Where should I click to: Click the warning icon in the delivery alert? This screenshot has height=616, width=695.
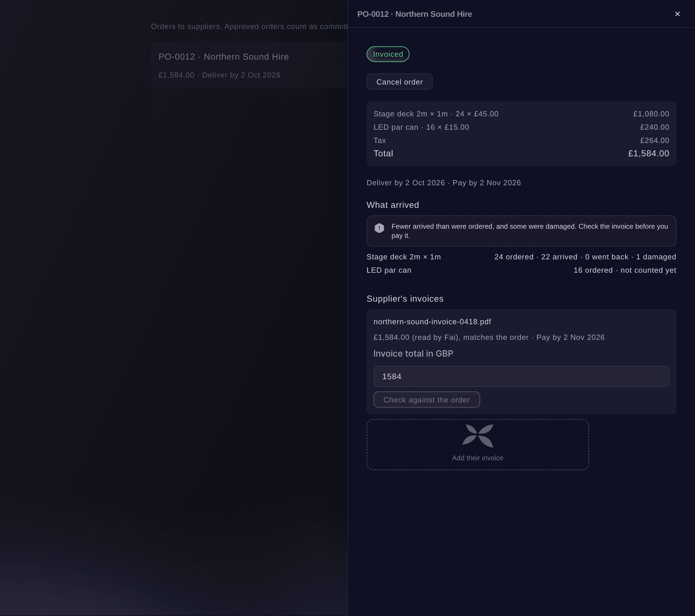click(x=379, y=228)
